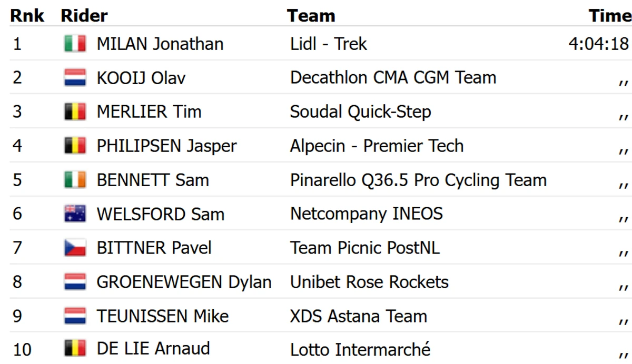
Task: Click the Italian flag beside MILAN Jonathan
Action: (x=75, y=44)
